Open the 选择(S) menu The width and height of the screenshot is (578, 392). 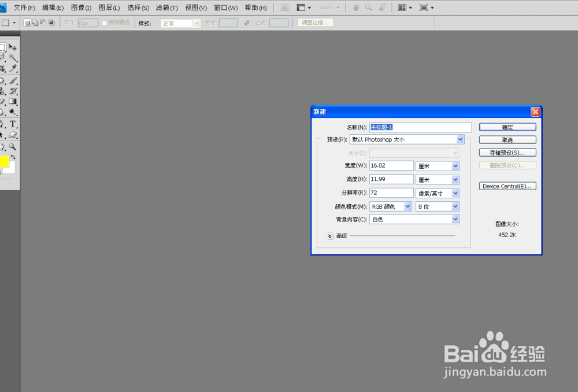pyautogui.click(x=138, y=8)
